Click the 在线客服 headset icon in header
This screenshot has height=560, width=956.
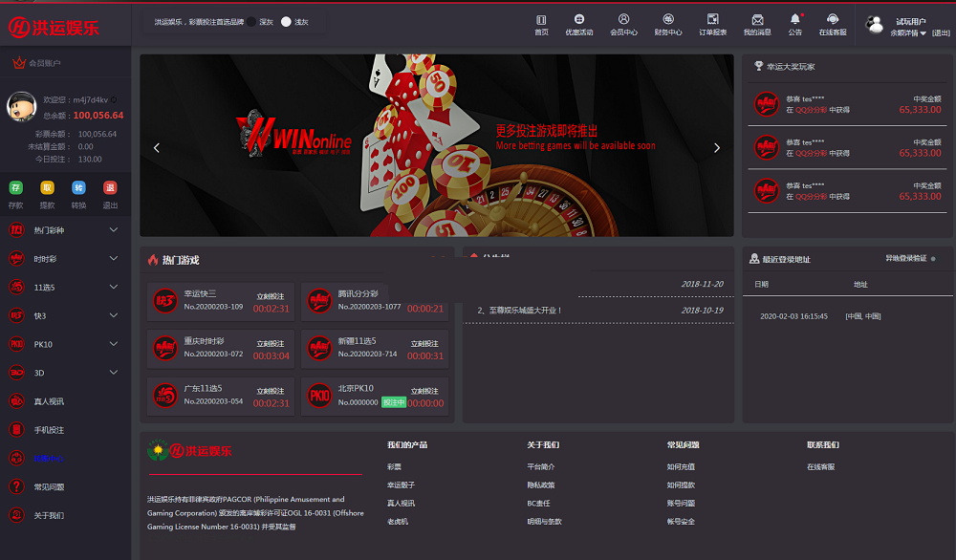coord(833,20)
